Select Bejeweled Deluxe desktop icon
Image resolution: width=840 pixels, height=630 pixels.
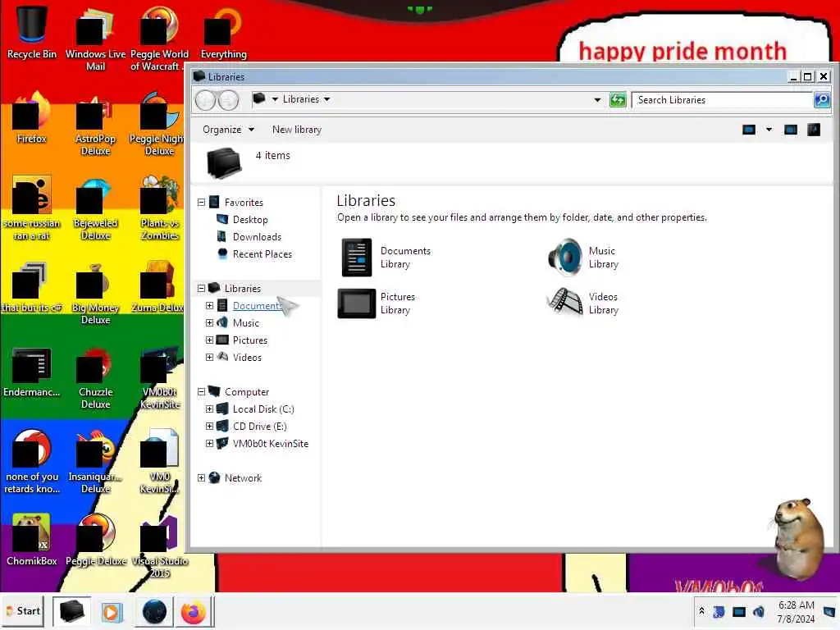point(95,209)
